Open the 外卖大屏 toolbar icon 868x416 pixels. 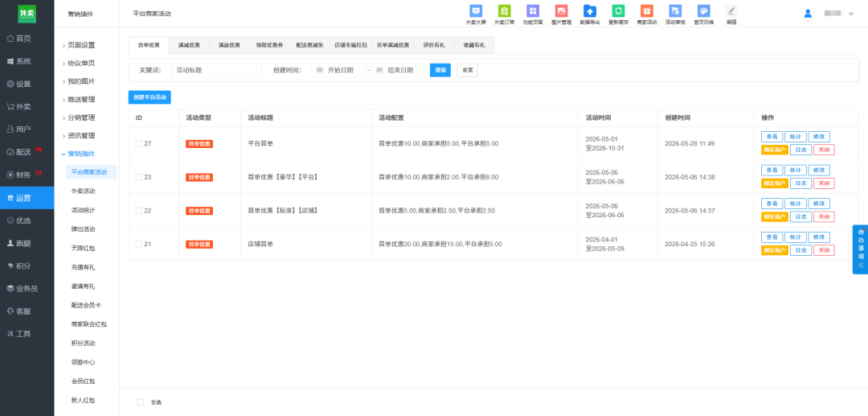point(476,10)
